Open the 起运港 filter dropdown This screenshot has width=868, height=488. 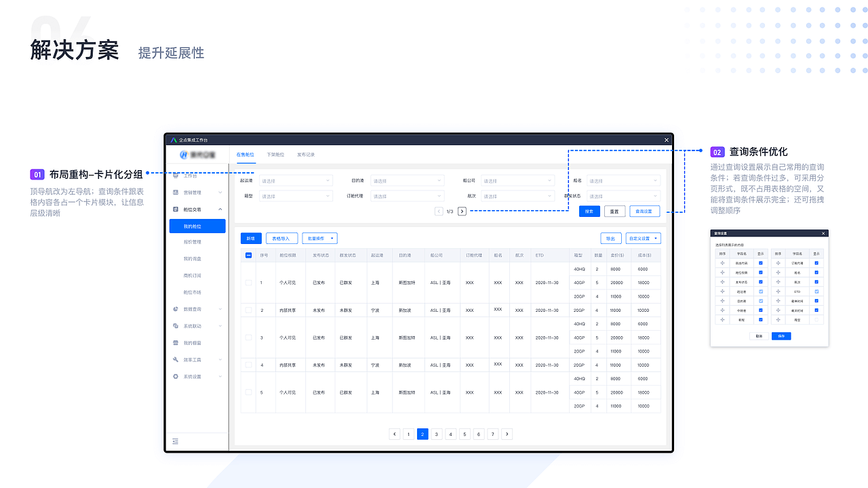[296, 181]
